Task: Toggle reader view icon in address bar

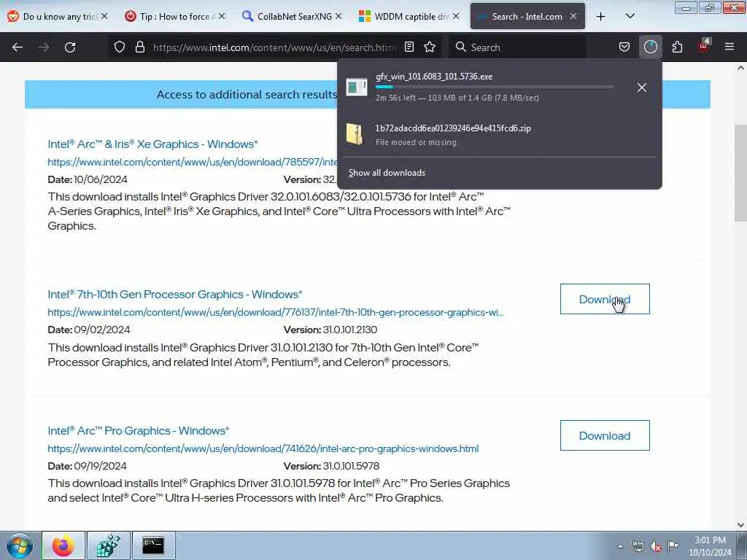Action: tap(409, 47)
